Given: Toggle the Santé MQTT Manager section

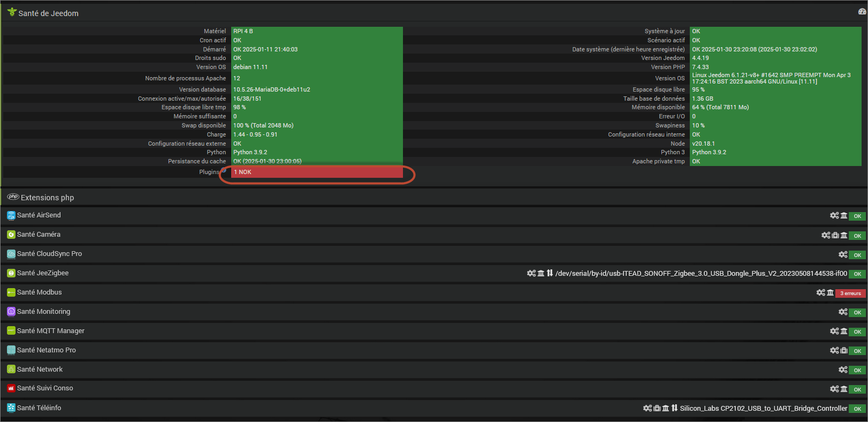Looking at the screenshot, I should coord(434,331).
